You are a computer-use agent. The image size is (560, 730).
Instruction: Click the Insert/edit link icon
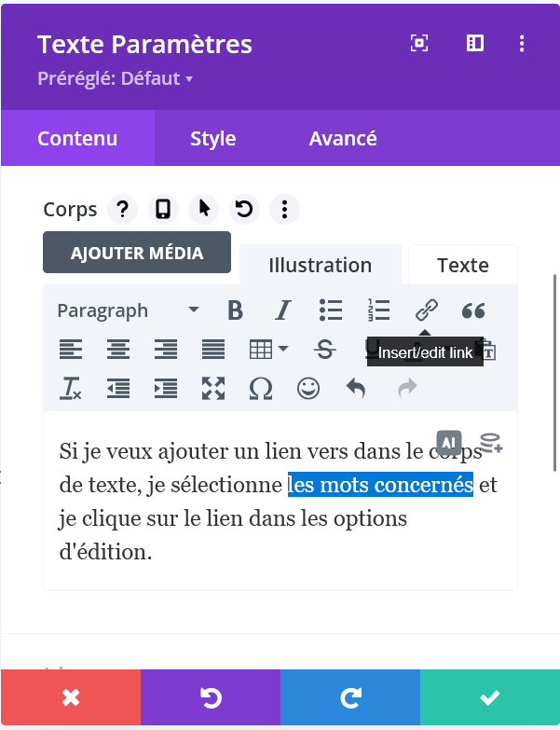426,310
